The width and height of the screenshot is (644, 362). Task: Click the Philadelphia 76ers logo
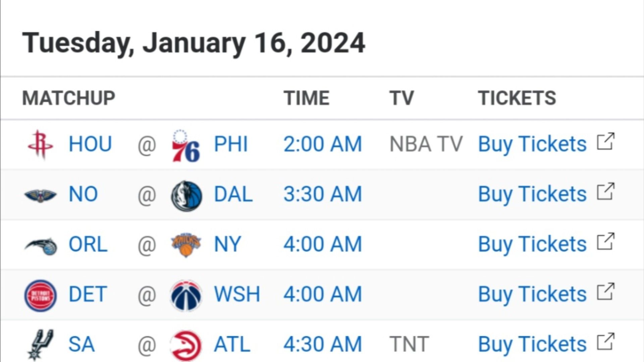tap(186, 145)
